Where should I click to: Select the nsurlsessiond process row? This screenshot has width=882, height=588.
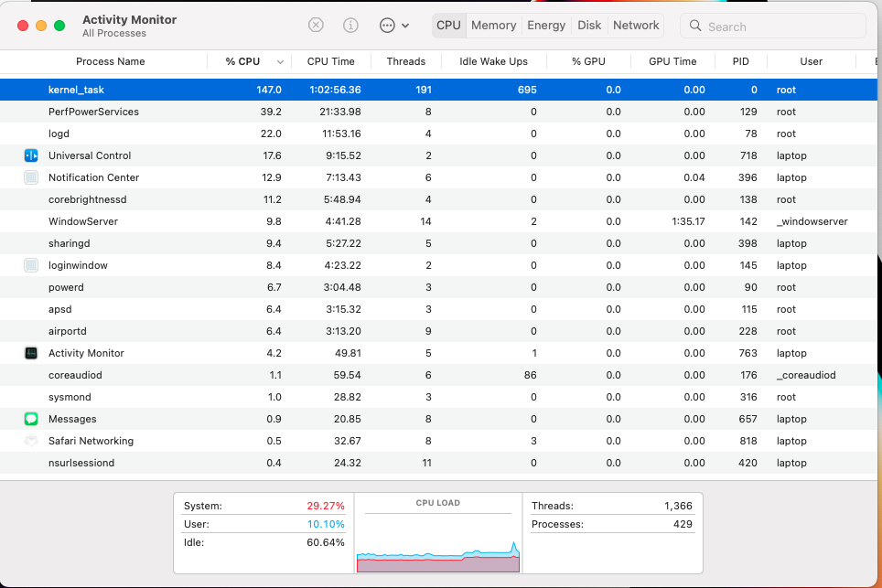click(439, 463)
